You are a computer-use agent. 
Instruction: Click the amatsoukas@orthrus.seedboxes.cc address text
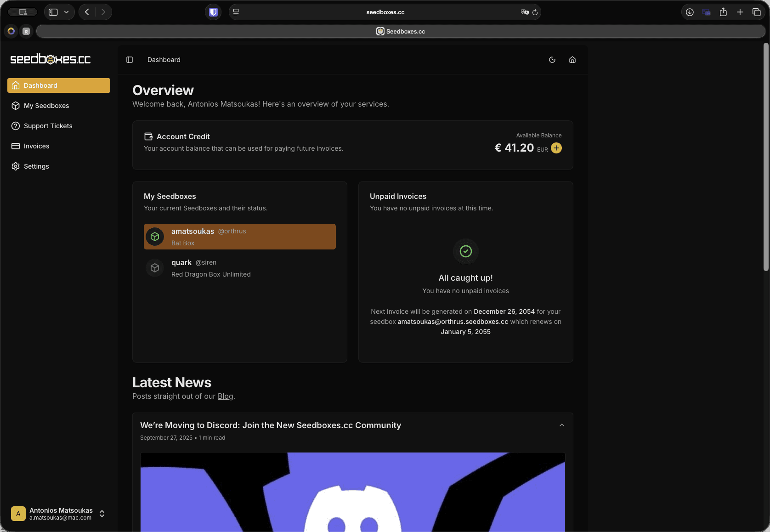[453, 322]
